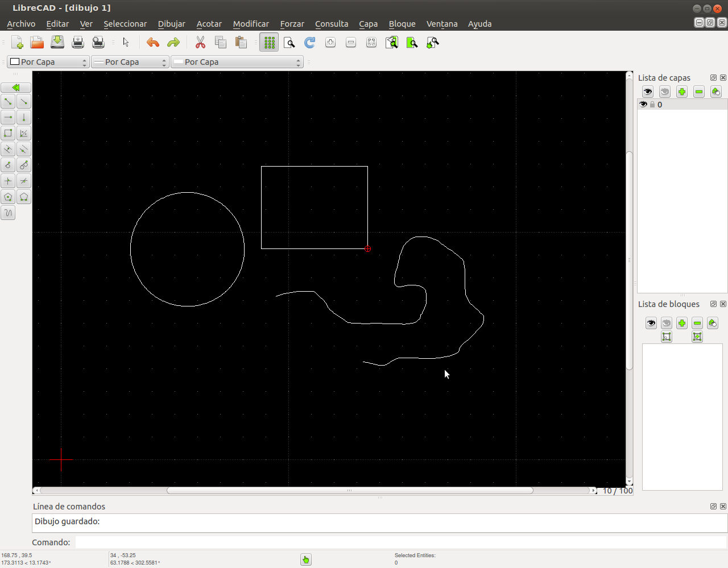The height and width of the screenshot is (568, 728).
Task: Open the Capa menu
Action: [369, 24]
